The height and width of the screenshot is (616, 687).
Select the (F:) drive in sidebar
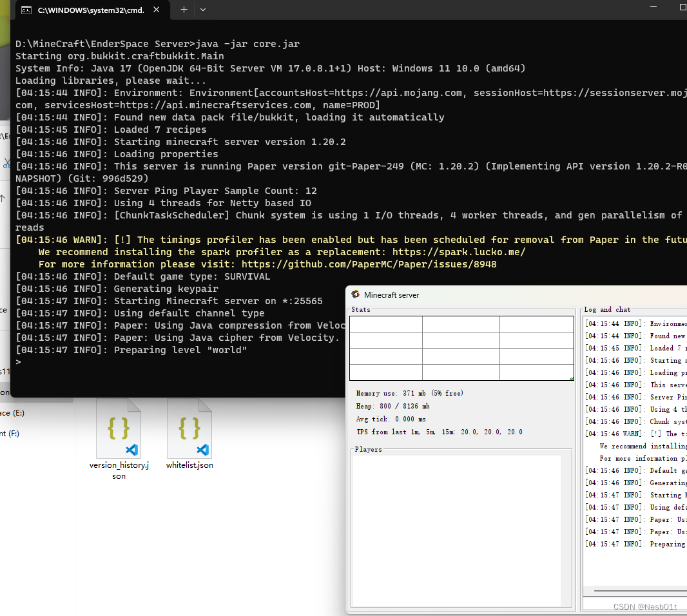pyautogui.click(x=10, y=434)
